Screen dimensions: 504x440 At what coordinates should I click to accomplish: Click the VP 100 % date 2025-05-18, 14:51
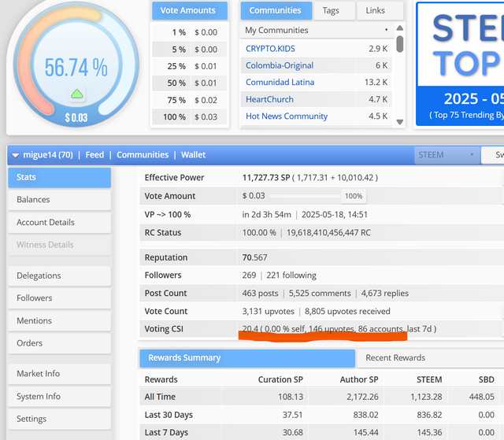(x=334, y=215)
